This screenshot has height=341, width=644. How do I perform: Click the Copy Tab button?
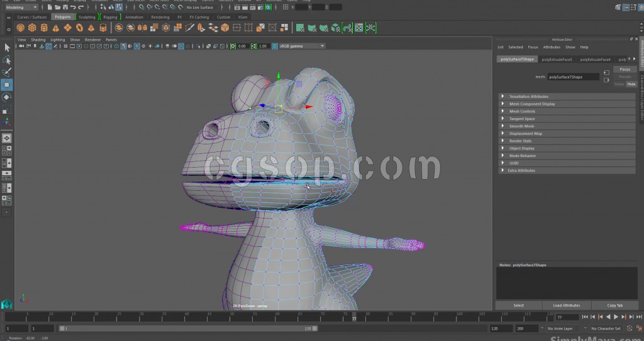tap(615, 305)
